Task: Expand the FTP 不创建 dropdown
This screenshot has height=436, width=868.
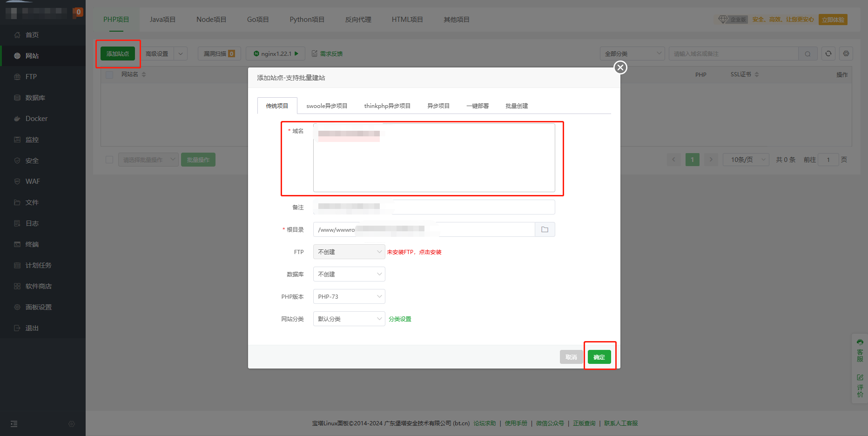Action: click(x=349, y=252)
